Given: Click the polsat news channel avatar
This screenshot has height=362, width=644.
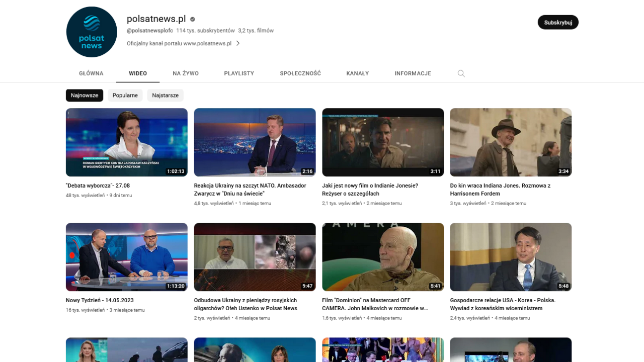Looking at the screenshot, I should point(92,32).
